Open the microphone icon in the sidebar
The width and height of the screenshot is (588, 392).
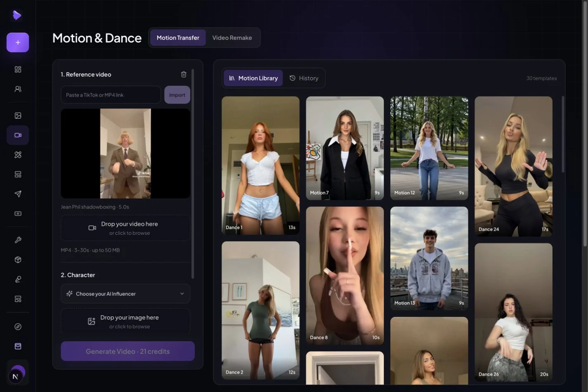[18, 279]
